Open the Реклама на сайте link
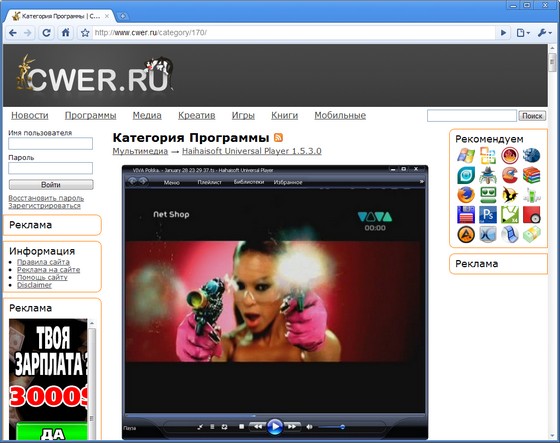The width and height of the screenshot is (560, 443). point(49,270)
